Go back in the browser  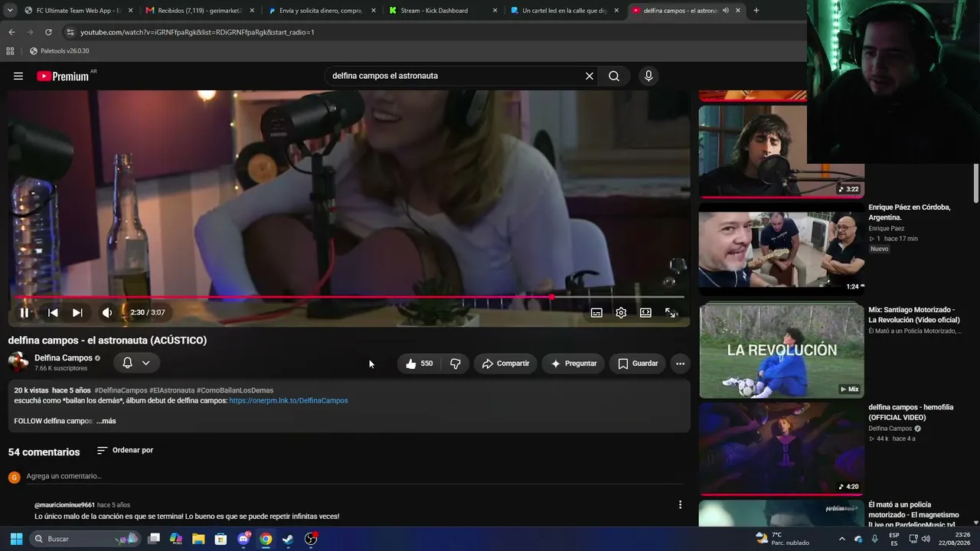click(x=11, y=32)
